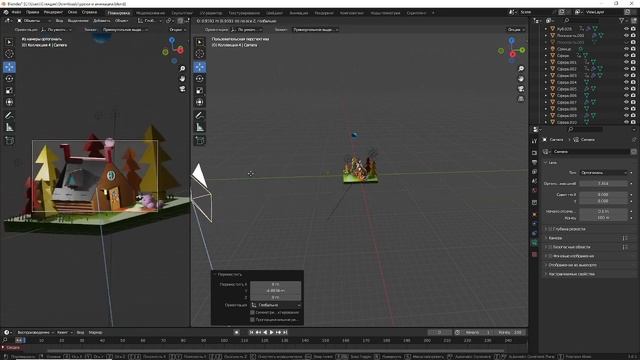Image resolution: width=640 pixels, height=360 pixels.
Task: Open the Tool properties tab
Action: pyautogui.click(x=534, y=141)
